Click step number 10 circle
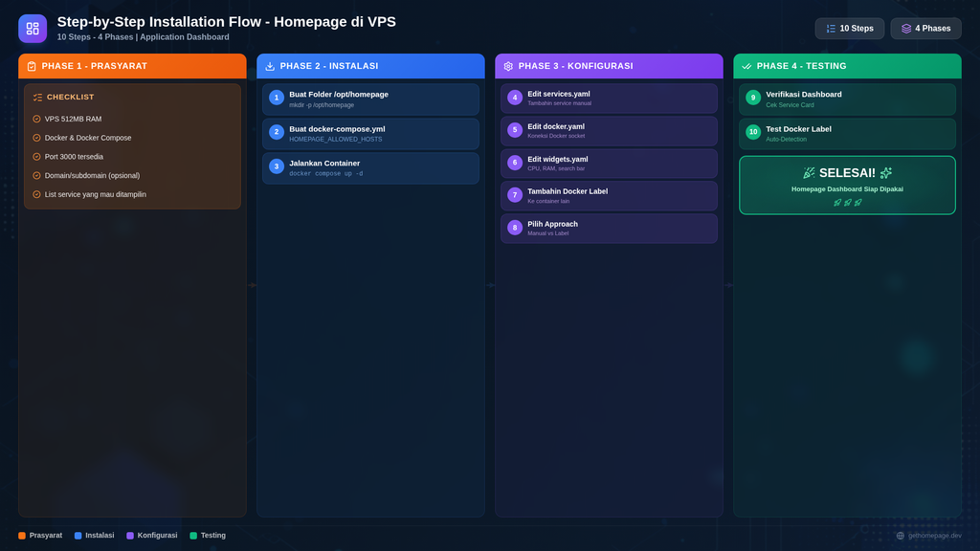980x551 pixels. point(753,132)
